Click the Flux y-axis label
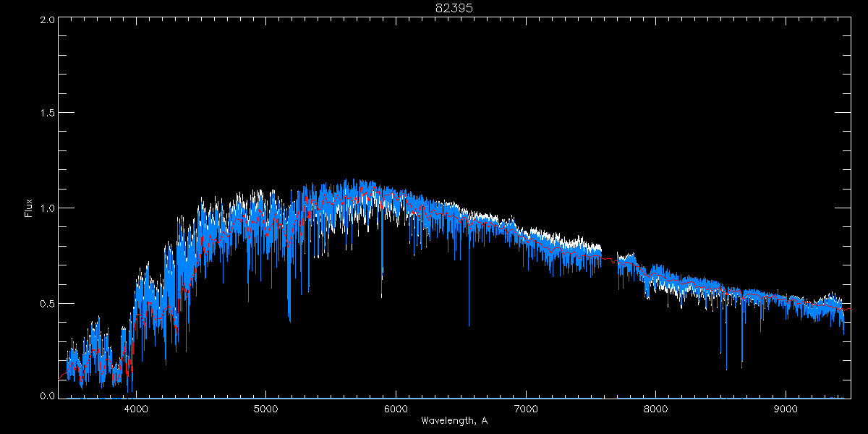The height and width of the screenshot is (434, 868). [x=29, y=208]
